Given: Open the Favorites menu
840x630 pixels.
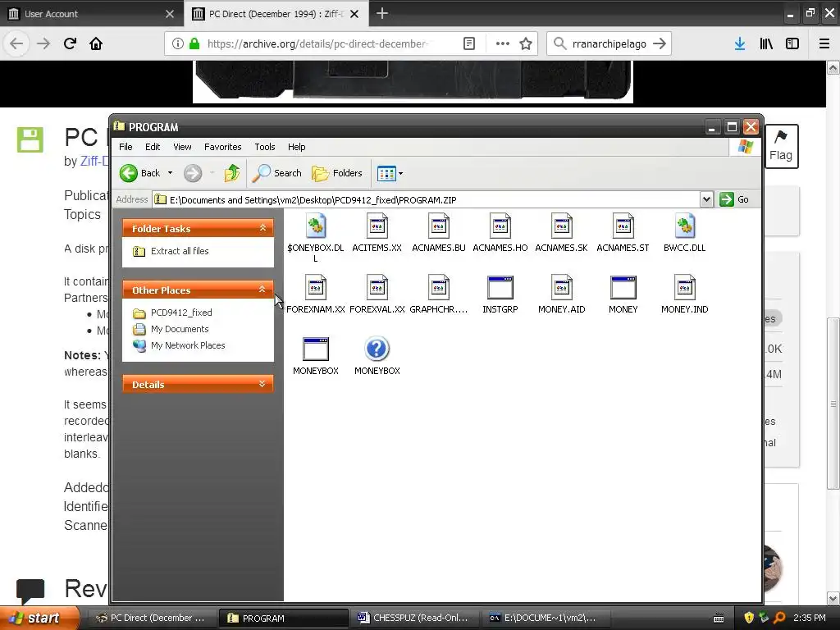Looking at the screenshot, I should tap(223, 147).
